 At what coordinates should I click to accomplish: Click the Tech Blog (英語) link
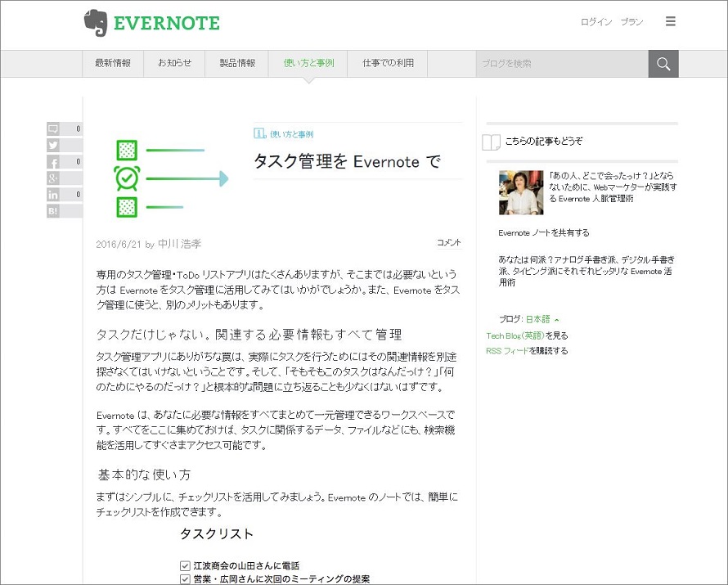coord(515,335)
